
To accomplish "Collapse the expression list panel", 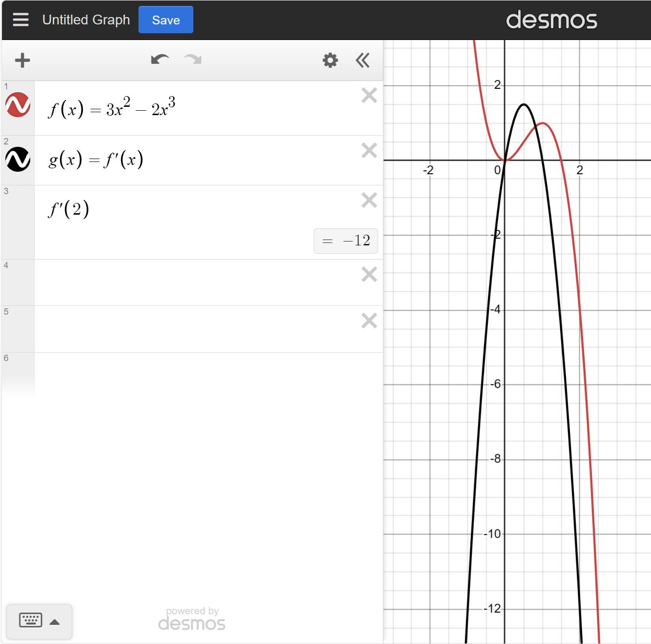I will point(363,60).
